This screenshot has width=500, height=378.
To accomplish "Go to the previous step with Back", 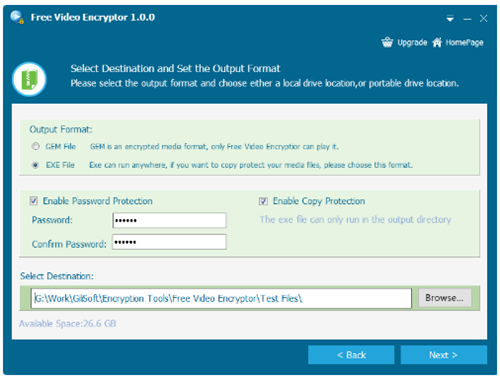I will point(351,355).
